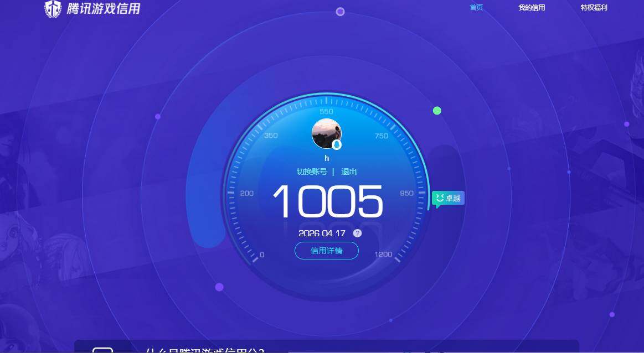The image size is (644, 353).
Task: Click the date 2026.04.17
Action: [322, 233]
